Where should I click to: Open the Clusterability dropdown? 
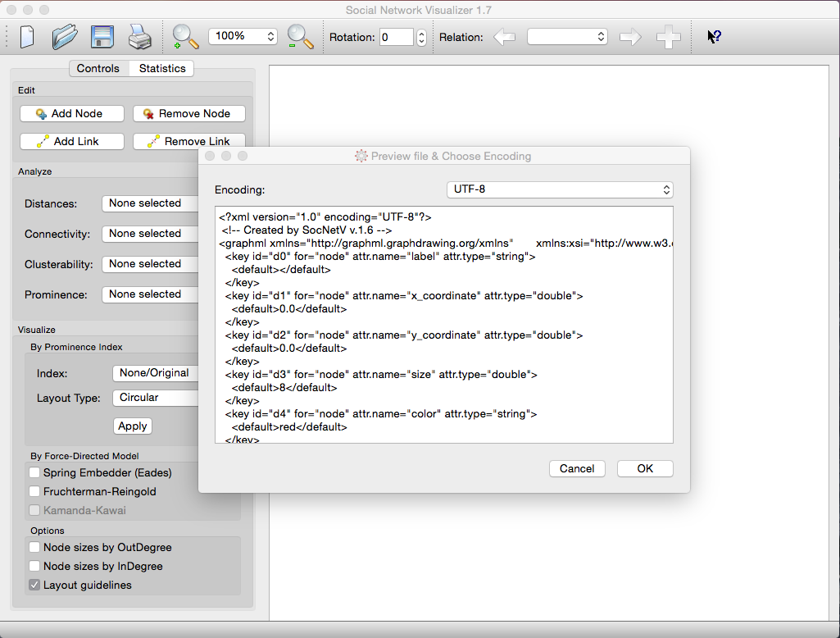tap(150, 264)
